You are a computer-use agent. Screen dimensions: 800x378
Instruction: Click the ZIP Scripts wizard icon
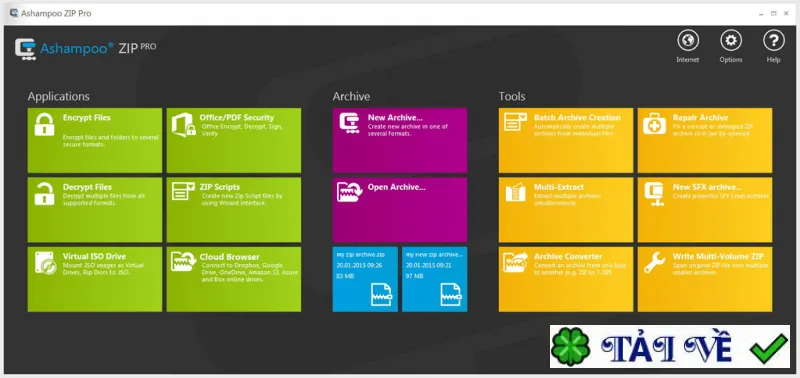coord(183,191)
